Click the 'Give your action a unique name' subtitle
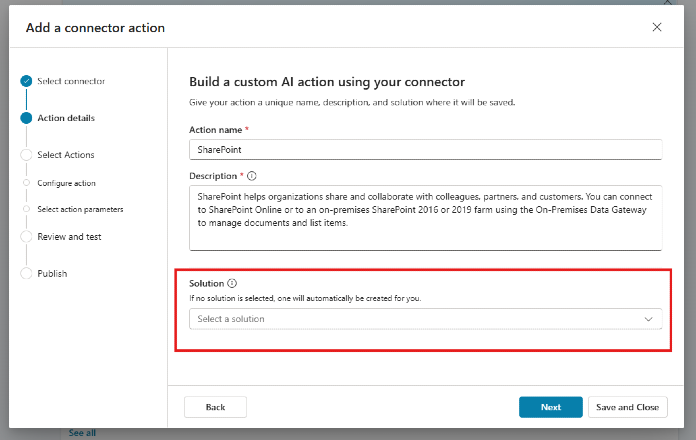This screenshot has height=440, width=696. point(352,102)
